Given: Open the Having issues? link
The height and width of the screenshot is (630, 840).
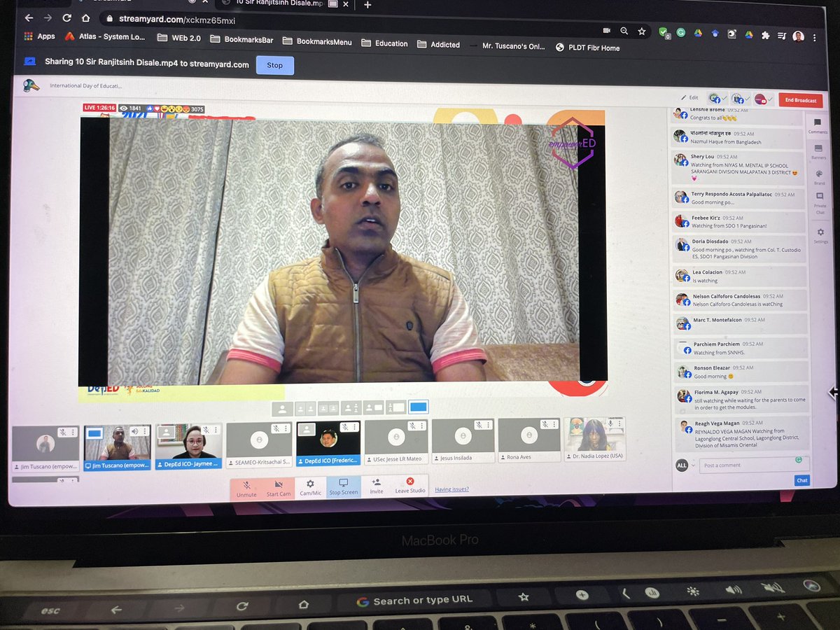Looking at the screenshot, I should [x=451, y=489].
